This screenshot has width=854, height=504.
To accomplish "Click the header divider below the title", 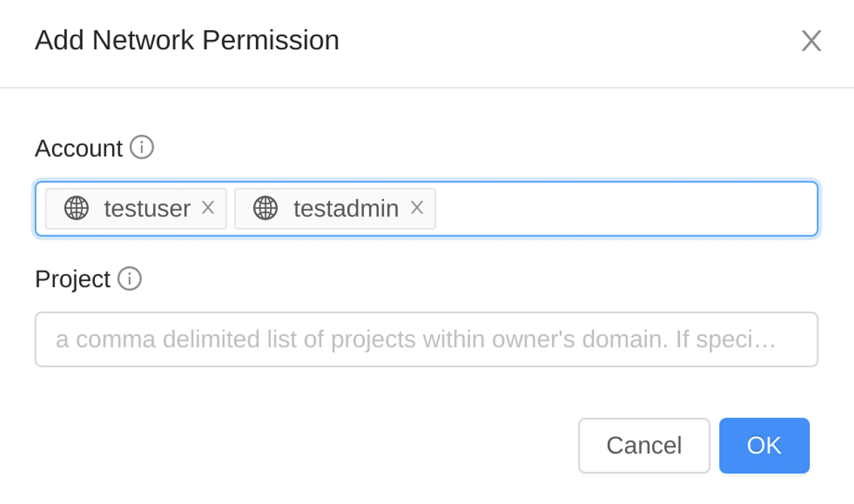I will click(427, 88).
